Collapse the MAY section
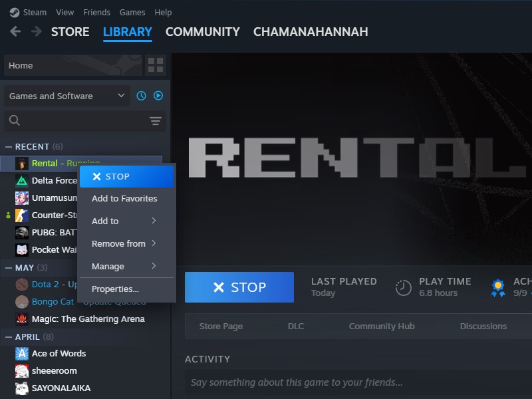The height and width of the screenshot is (399, 532). click(9, 268)
